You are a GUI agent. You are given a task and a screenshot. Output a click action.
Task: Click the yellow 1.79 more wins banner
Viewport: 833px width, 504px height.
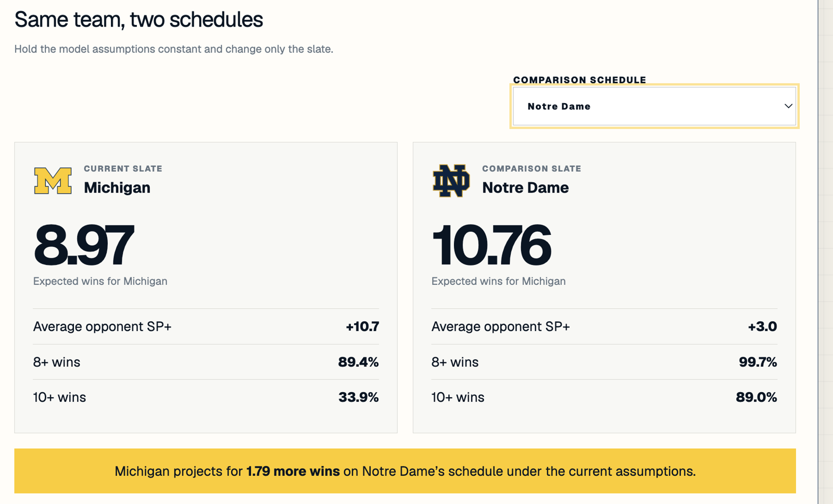pos(405,471)
